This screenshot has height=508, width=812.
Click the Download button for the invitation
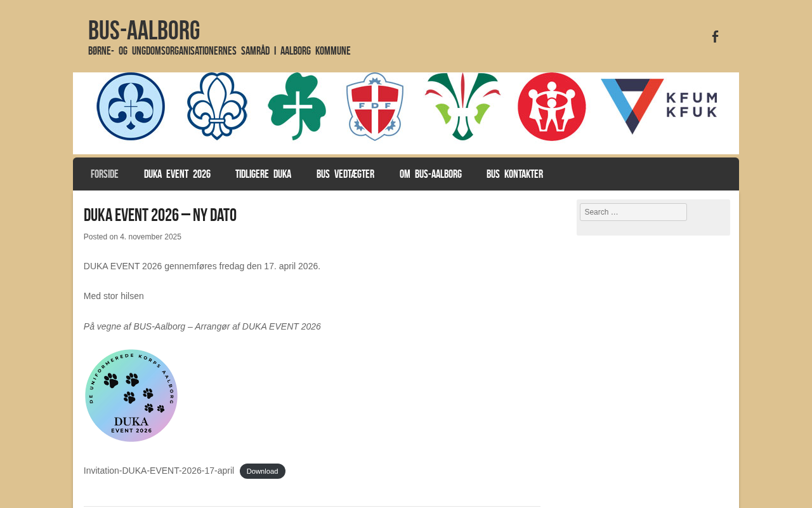263,471
